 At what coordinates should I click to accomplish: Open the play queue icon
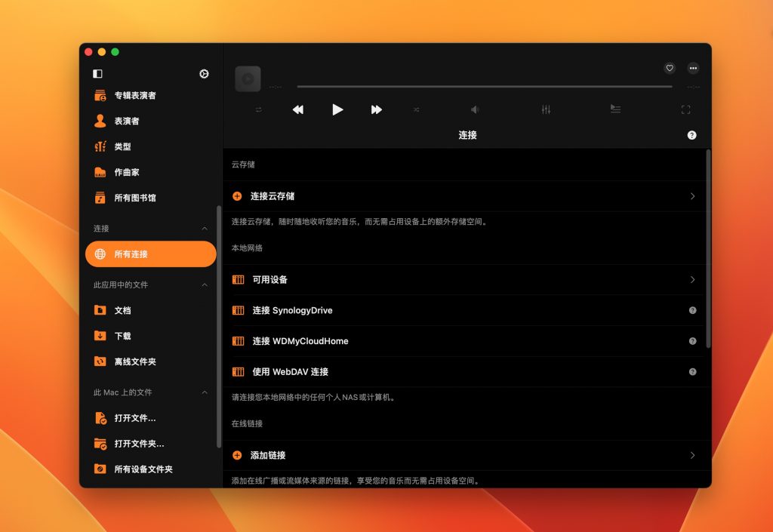[615, 109]
